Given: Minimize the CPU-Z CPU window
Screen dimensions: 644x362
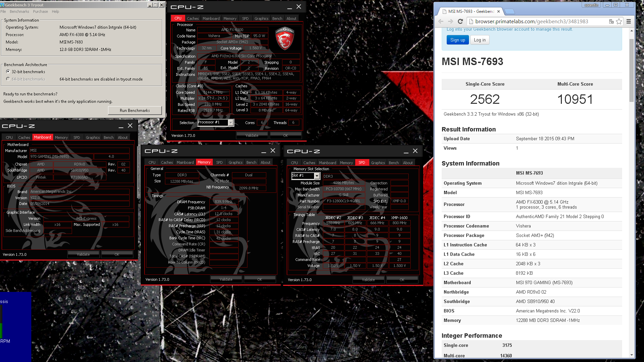Looking at the screenshot, I should [290, 7].
